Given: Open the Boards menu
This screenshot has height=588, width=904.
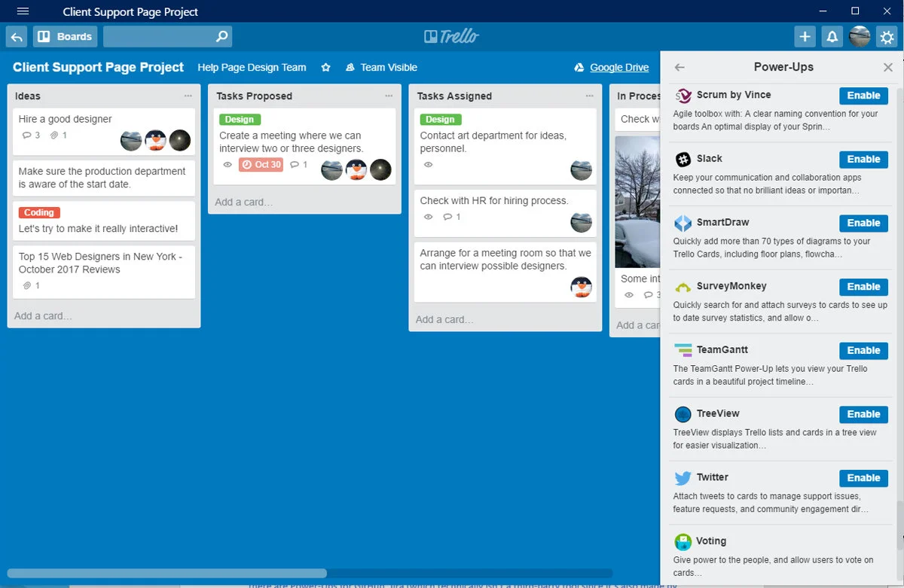Looking at the screenshot, I should (65, 36).
